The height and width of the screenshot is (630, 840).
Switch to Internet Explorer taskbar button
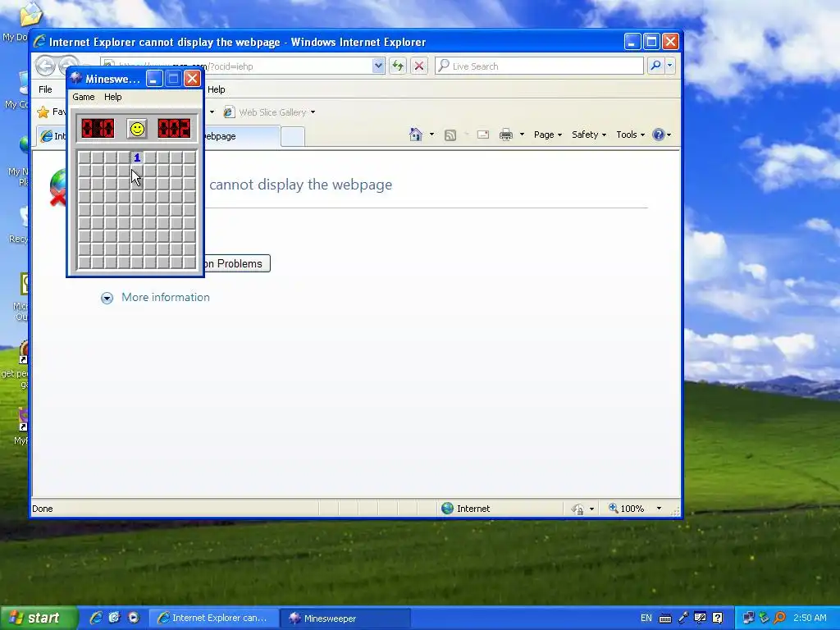(212, 619)
